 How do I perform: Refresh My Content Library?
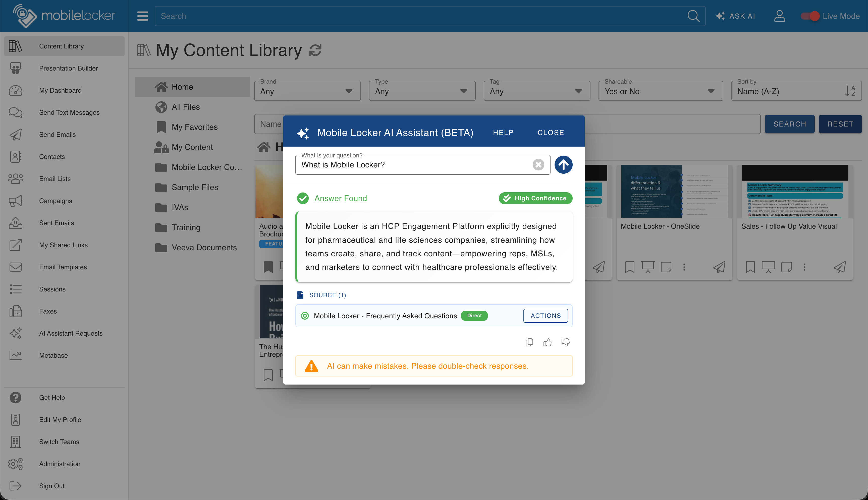point(315,50)
